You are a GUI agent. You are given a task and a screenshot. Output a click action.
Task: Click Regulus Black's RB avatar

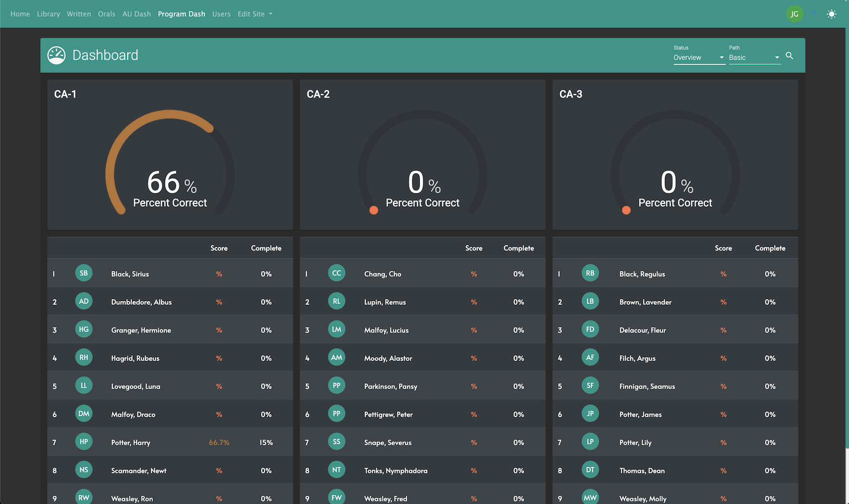(x=590, y=273)
